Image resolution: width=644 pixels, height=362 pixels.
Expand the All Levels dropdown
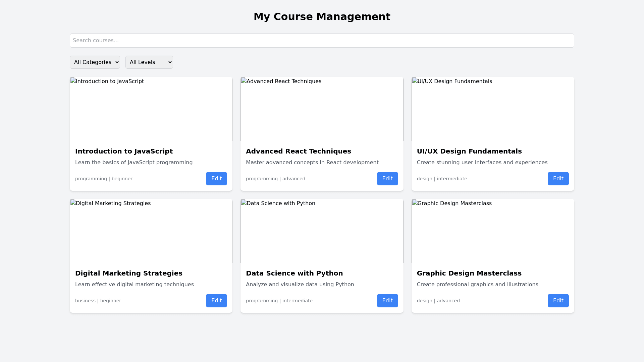tap(149, 62)
